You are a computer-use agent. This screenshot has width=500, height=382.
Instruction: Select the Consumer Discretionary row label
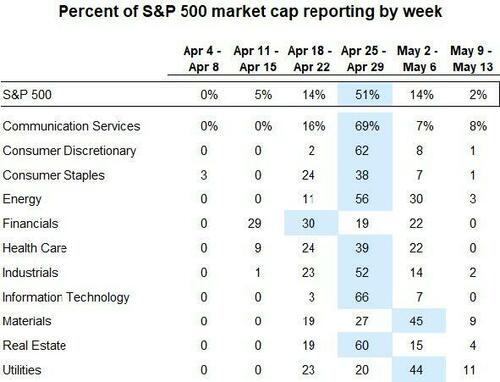coord(69,151)
